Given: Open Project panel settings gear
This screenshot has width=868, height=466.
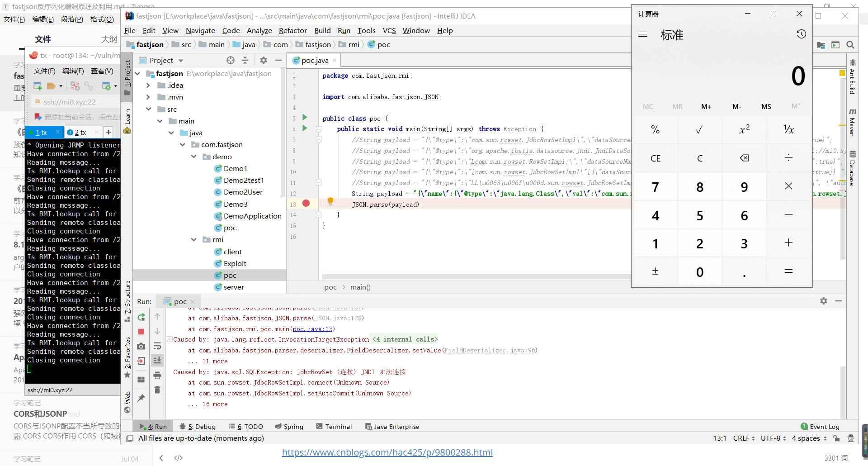Looking at the screenshot, I should 264,60.
